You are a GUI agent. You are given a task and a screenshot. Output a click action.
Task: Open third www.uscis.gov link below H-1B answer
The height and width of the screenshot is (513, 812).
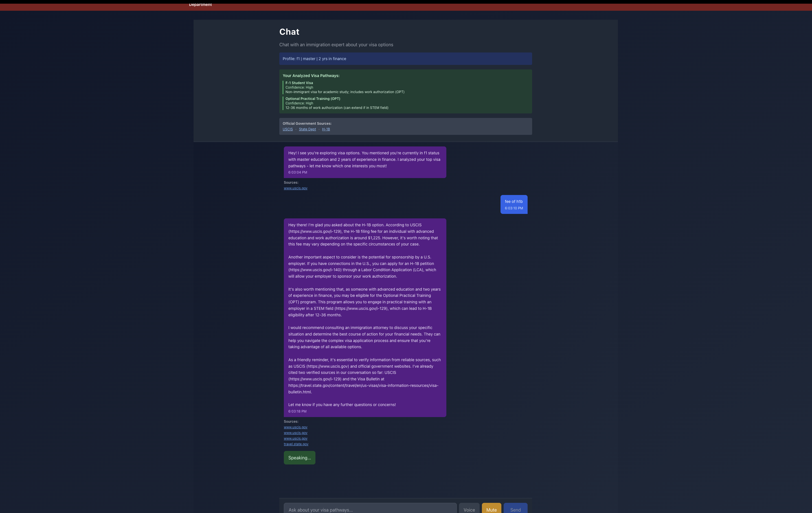click(295, 439)
